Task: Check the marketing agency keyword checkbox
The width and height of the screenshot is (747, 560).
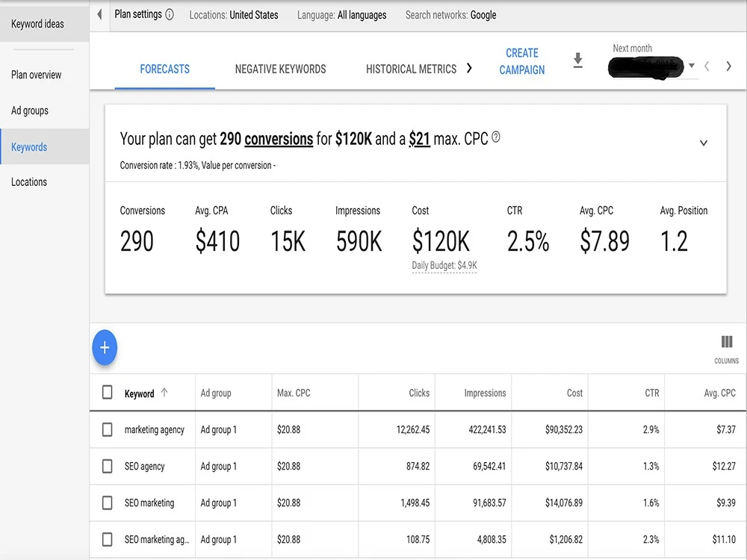Action: pos(108,429)
